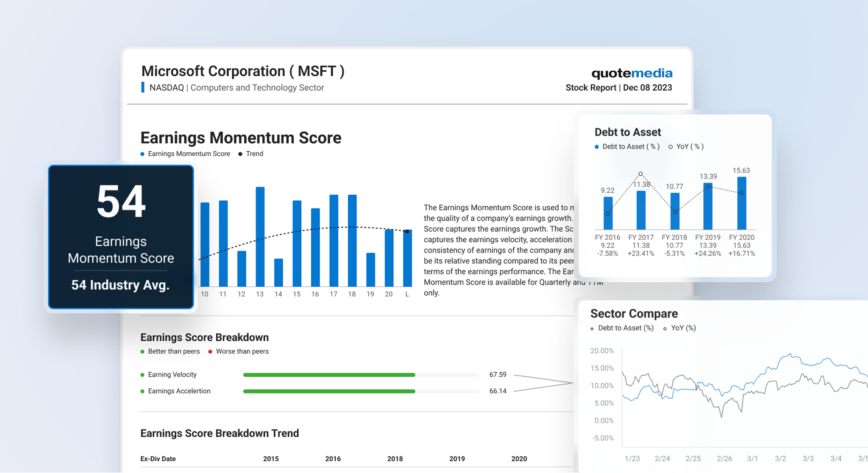The image size is (868, 473).
Task: Click the bar above label 19
Action: coord(370,270)
